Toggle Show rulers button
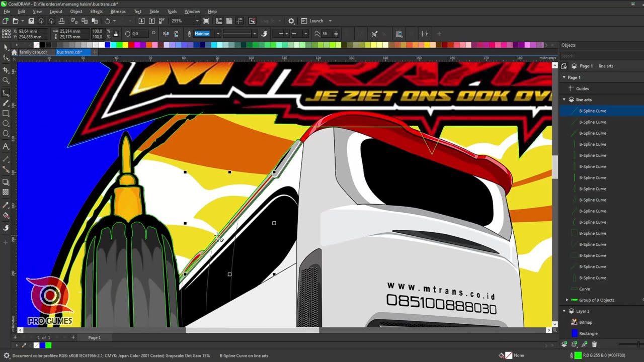Image resolution: width=644 pixels, height=362 pixels. (219, 21)
